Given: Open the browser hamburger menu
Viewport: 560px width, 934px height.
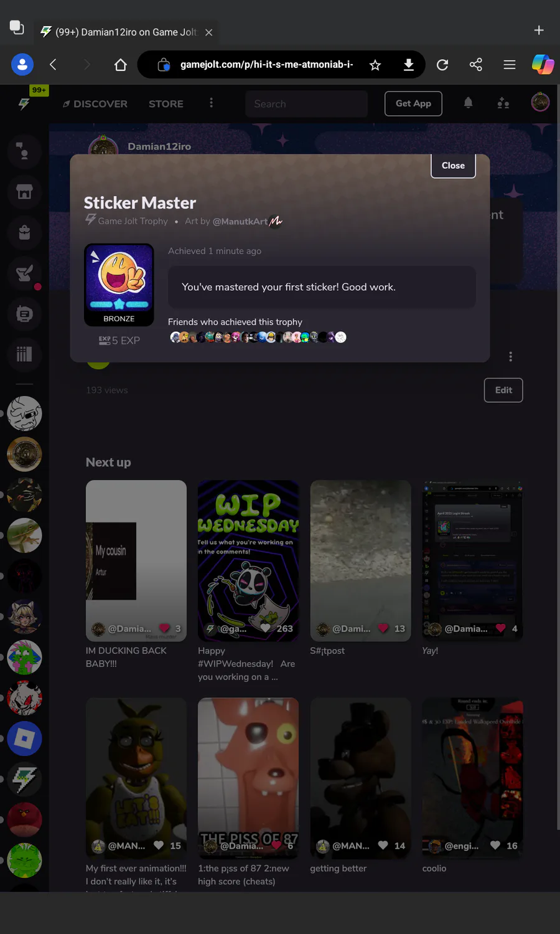Looking at the screenshot, I should pos(510,65).
